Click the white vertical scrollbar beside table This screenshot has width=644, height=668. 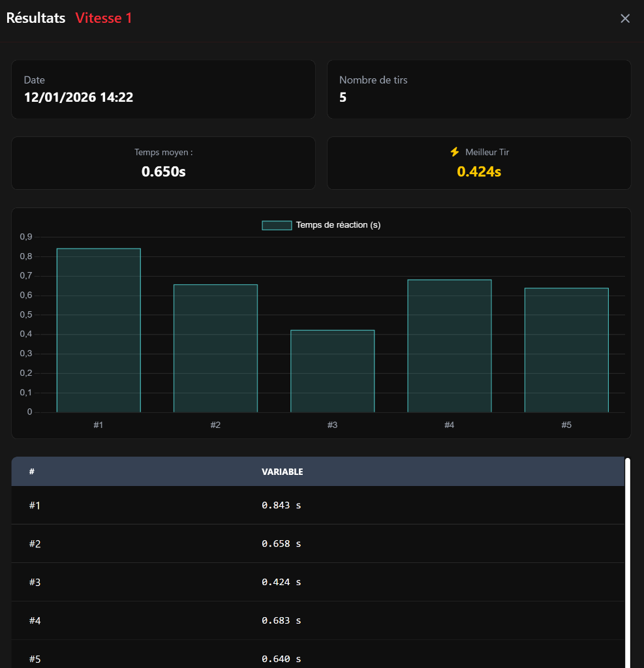(628, 561)
